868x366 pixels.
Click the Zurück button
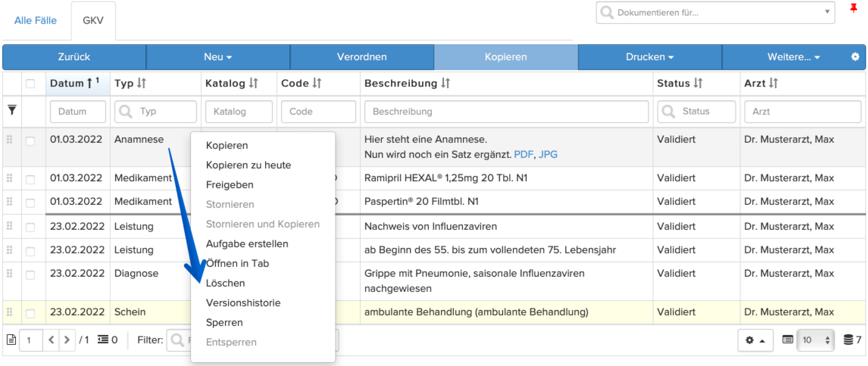(74, 57)
